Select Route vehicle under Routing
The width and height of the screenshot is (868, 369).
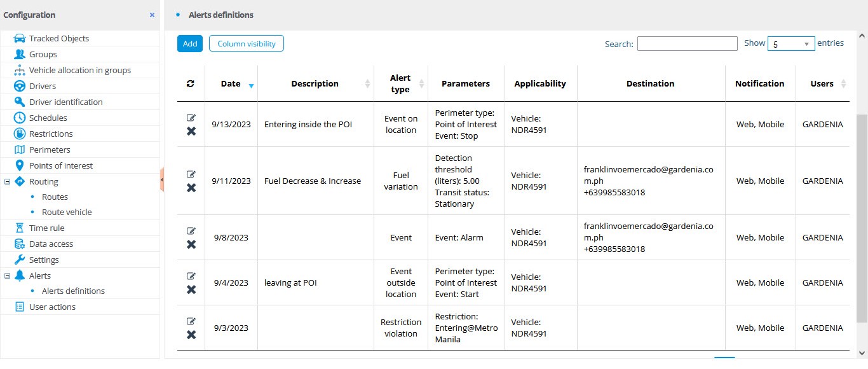pos(67,212)
